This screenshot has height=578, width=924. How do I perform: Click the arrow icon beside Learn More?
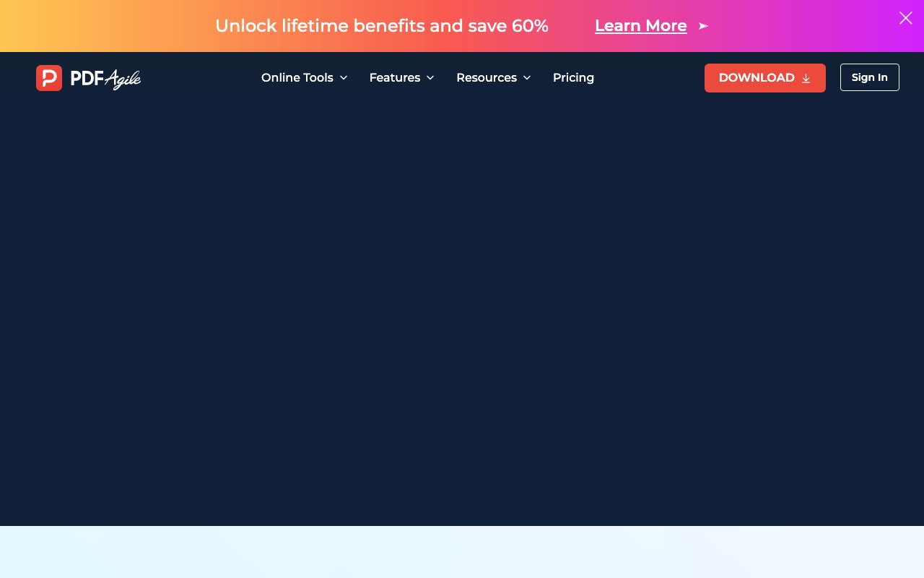point(703,26)
